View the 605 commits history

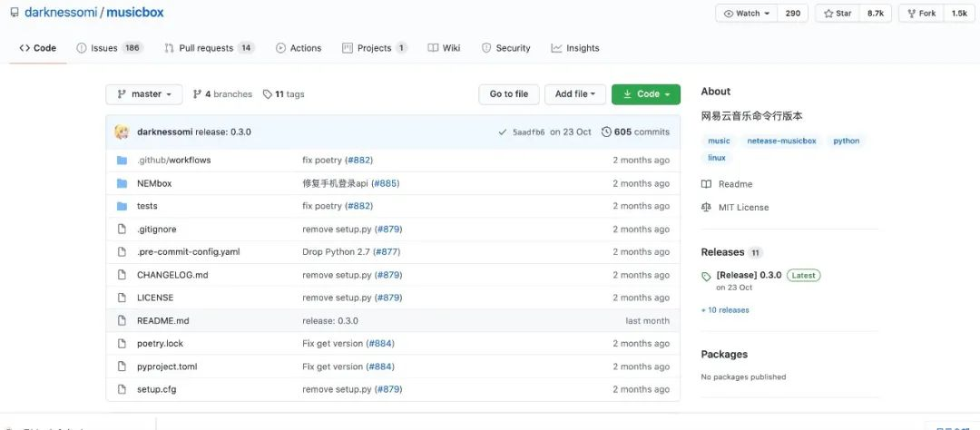coord(635,132)
